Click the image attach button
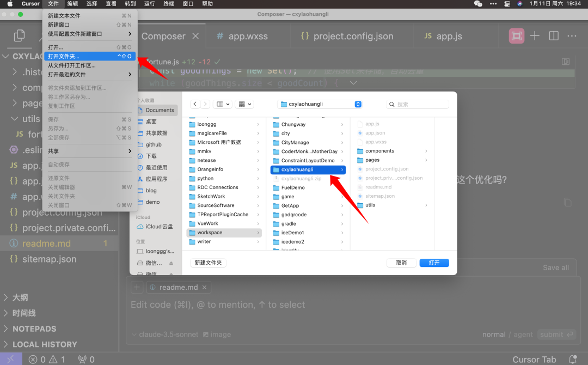This screenshot has height=365, width=588. [217, 334]
